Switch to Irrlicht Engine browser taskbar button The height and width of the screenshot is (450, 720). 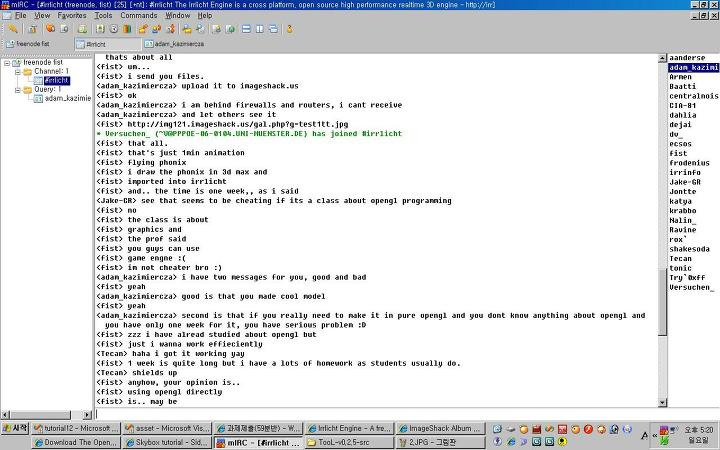coord(350,428)
